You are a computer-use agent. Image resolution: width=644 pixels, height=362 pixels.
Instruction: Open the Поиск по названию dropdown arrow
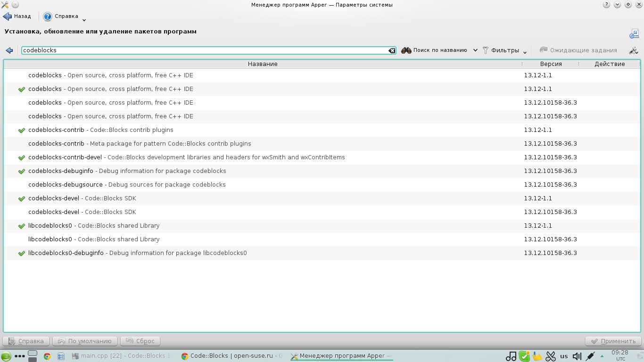coord(475,50)
